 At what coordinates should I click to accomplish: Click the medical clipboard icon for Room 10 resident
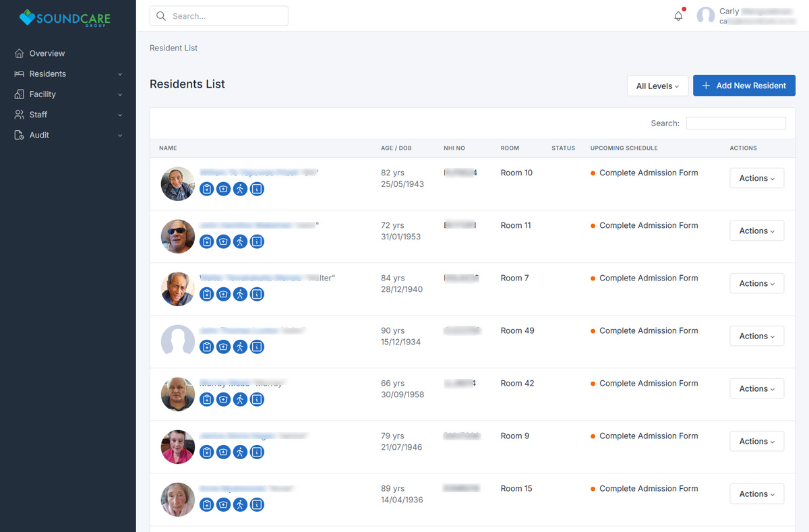tap(207, 189)
